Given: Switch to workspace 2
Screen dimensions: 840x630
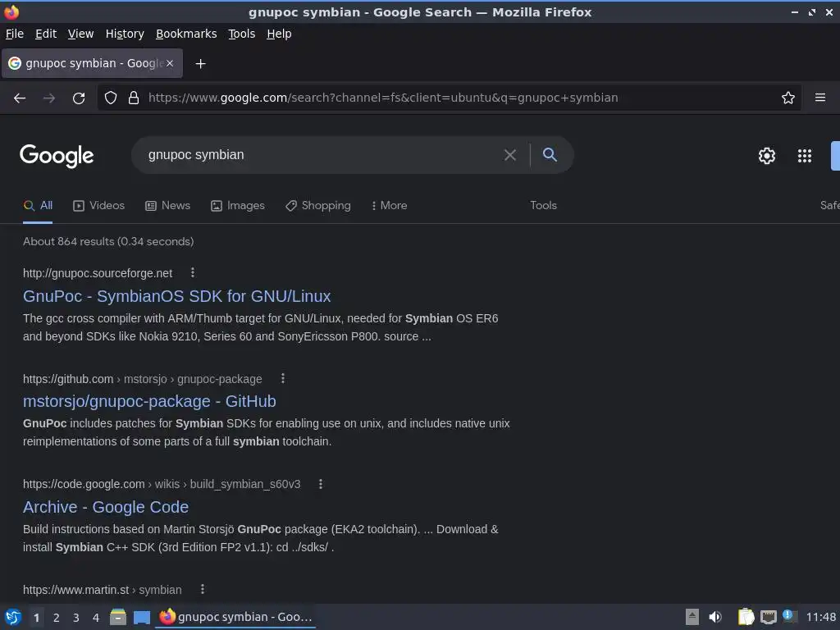Looking at the screenshot, I should tap(57, 618).
